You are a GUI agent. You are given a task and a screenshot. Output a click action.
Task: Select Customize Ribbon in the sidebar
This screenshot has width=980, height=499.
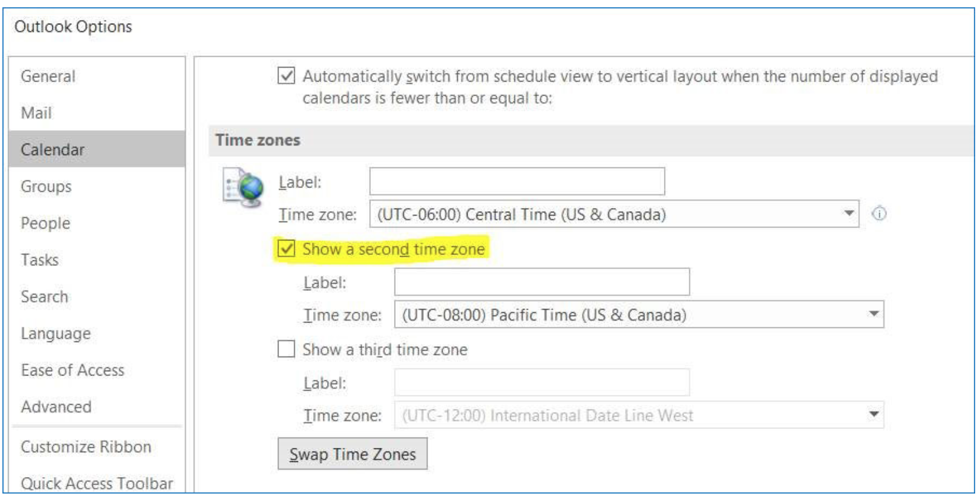tap(86, 447)
